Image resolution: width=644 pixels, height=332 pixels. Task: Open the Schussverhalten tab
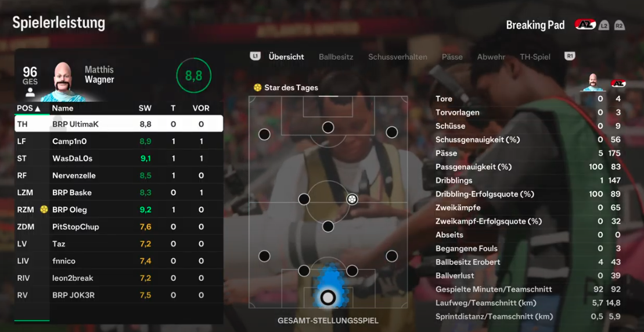click(x=398, y=57)
